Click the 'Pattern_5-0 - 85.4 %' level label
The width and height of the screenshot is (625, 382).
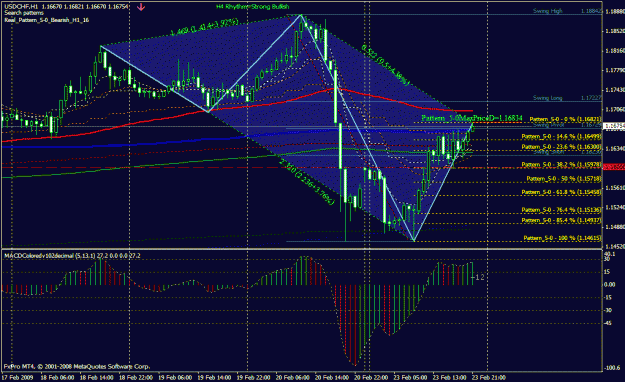(561, 220)
